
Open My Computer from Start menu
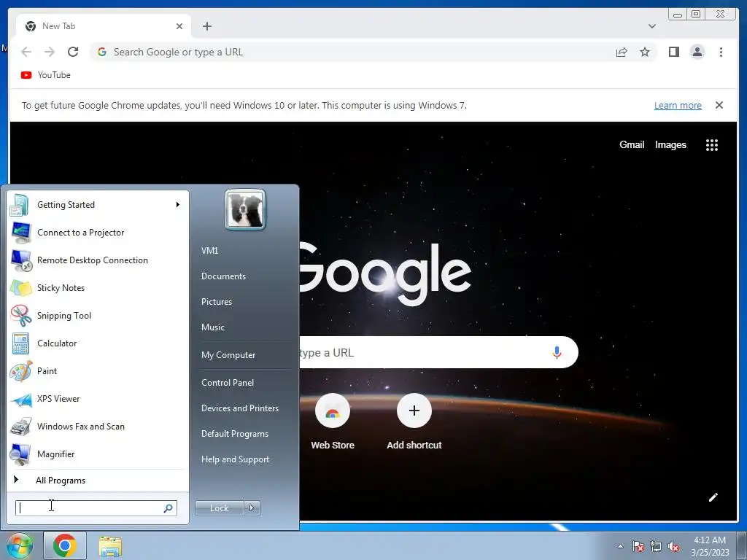[228, 355]
